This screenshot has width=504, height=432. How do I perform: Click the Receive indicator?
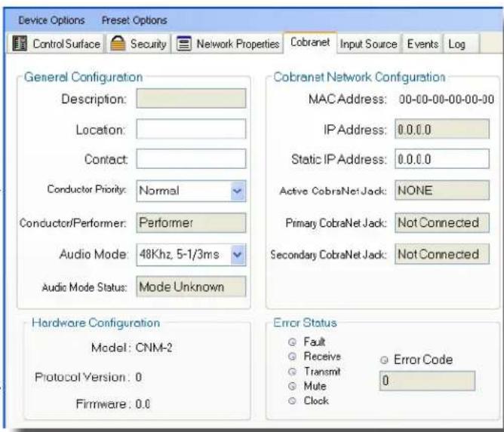coord(292,356)
